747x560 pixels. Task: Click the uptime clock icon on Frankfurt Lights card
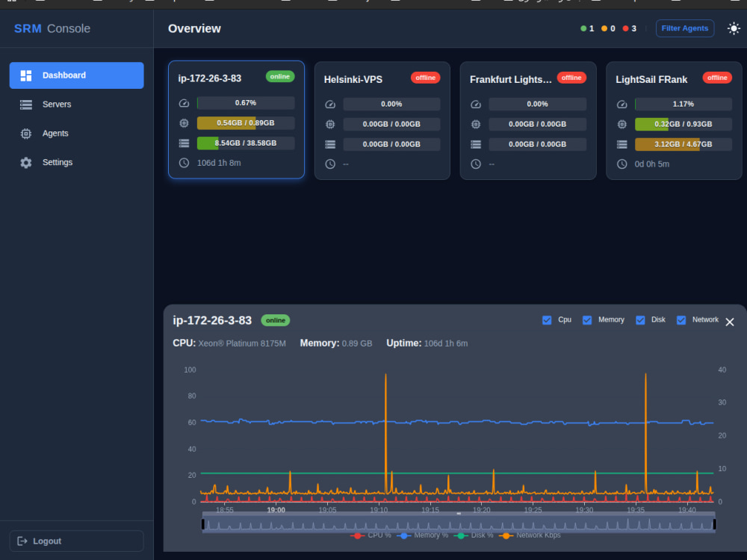[476, 164]
